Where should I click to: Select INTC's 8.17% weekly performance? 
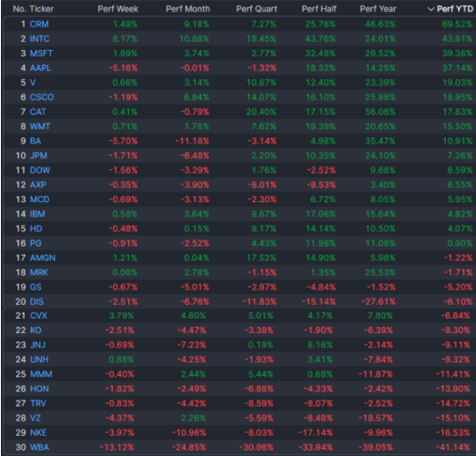[x=125, y=38]
